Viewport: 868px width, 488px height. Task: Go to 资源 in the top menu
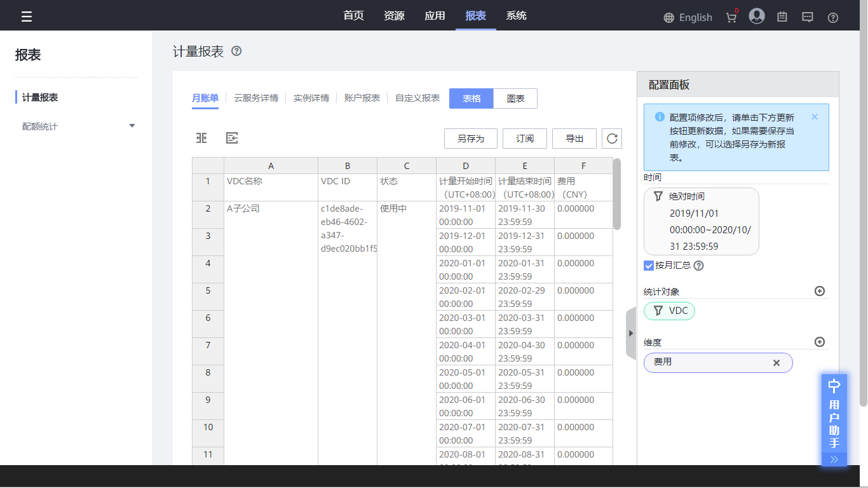coord(394,16)
